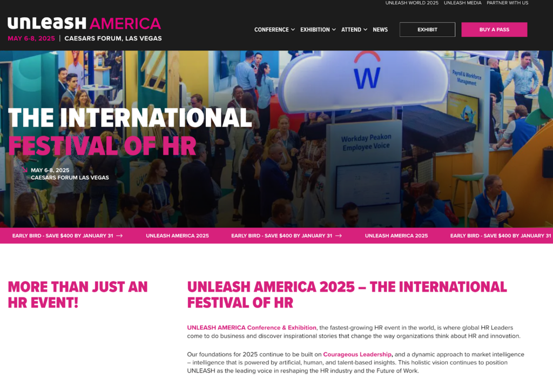Go to the NEWS page
Image resolution: width=553 pixels, height=392 pixels.
coord(380,30)
